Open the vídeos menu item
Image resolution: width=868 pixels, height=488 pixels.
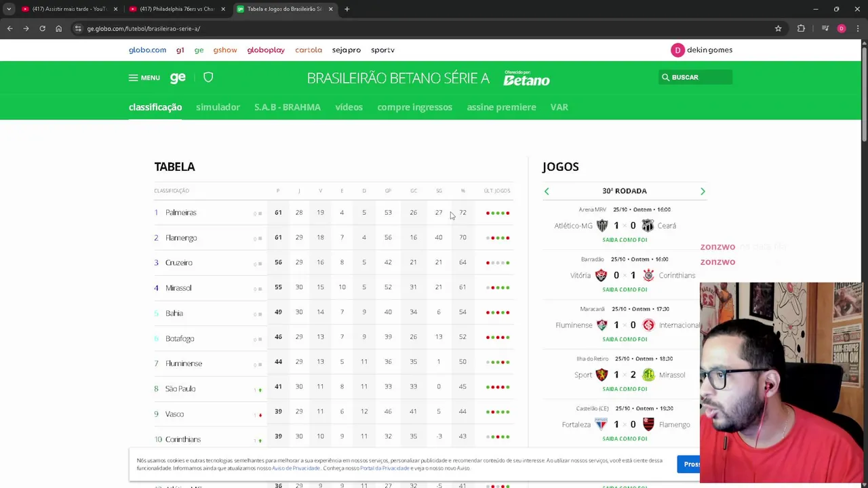(349, 107)
